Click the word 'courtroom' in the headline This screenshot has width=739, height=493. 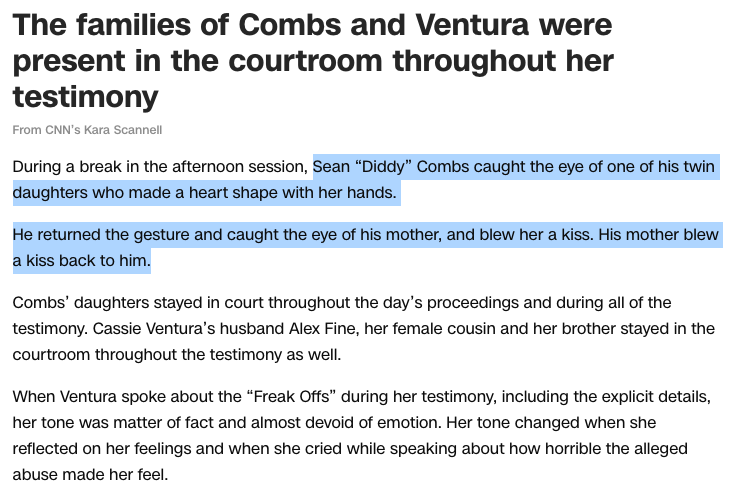click(x=305, y=61)
